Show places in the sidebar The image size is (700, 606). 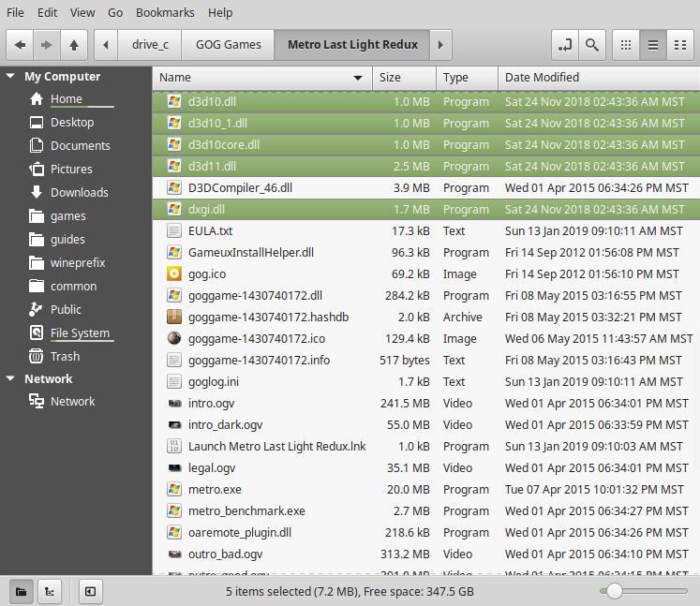[21, 592]
